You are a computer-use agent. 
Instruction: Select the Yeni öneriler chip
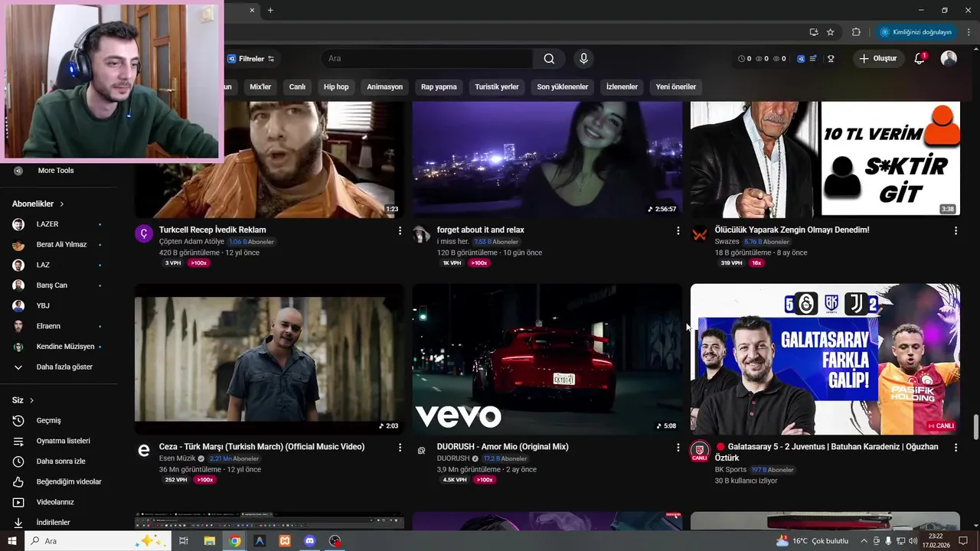676,87
